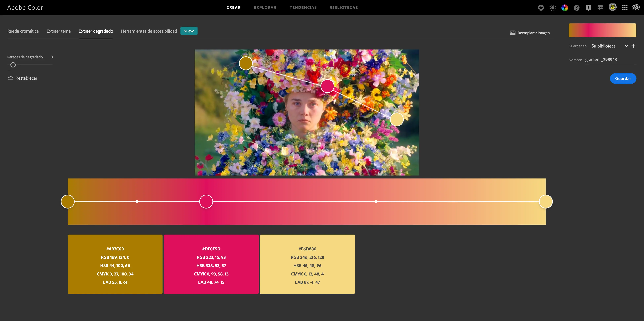Open the apps grid icon
The image size is (644, 321).
[x=625, y=7]
